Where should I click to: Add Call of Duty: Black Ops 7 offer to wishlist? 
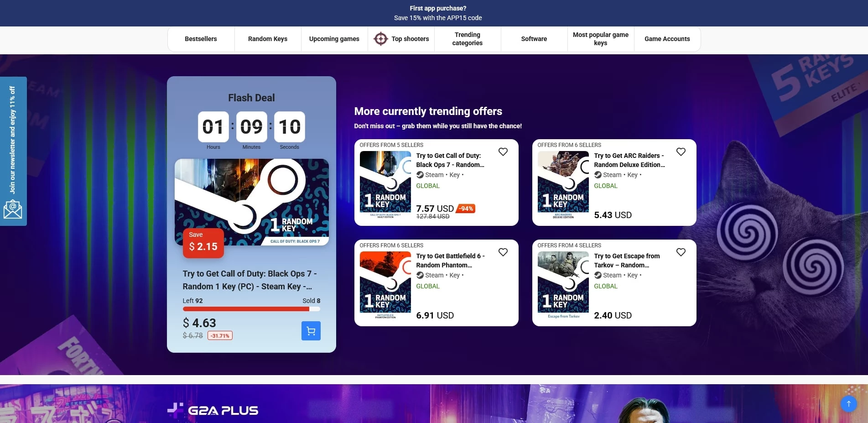tap(503, 151)
